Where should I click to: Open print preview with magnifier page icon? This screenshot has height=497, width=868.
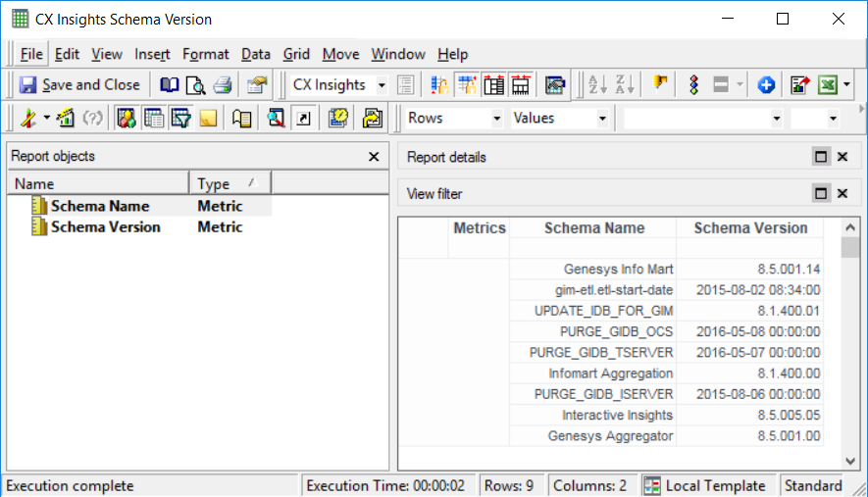pyautogui.click(x=196, y=85)
